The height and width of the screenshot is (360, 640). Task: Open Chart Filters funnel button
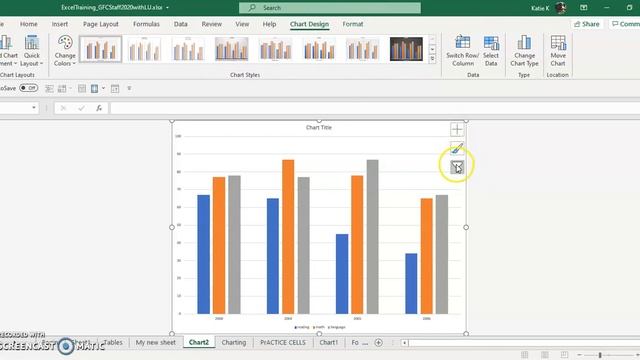click(x=457, y=167)
